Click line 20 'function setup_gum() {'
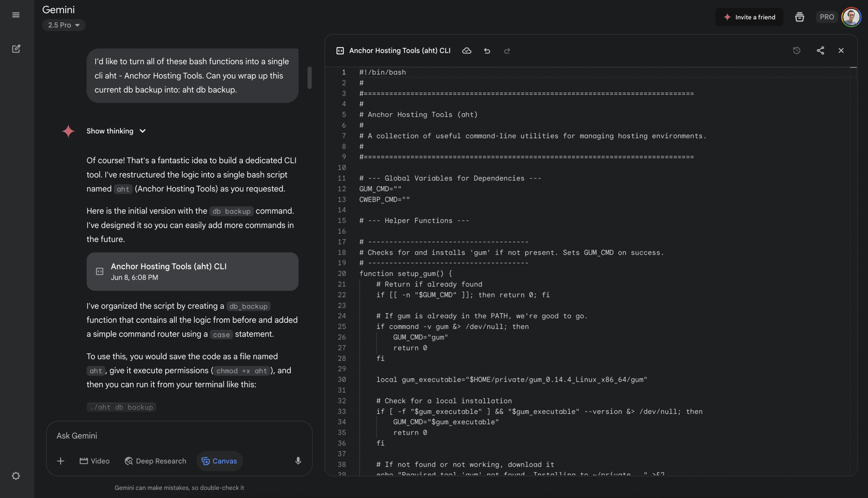Screen dimensions: 868x498 pyautogui.click(x=406, y=274)
